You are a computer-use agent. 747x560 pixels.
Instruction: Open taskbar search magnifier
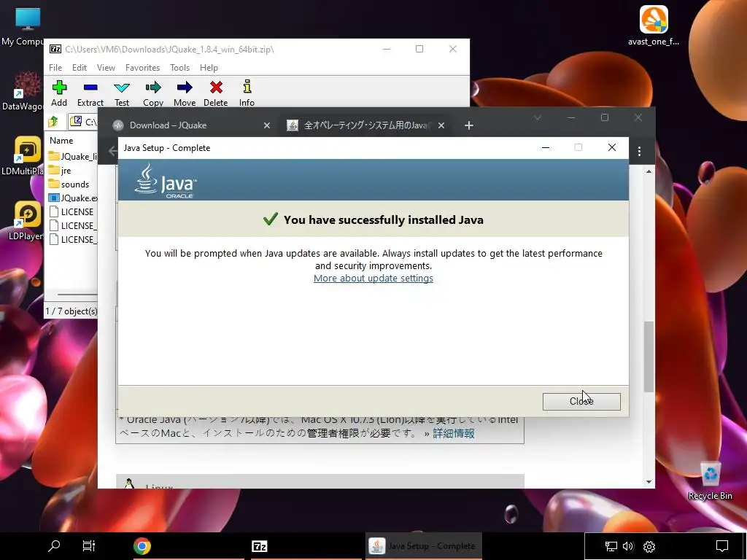pos(54,545)
